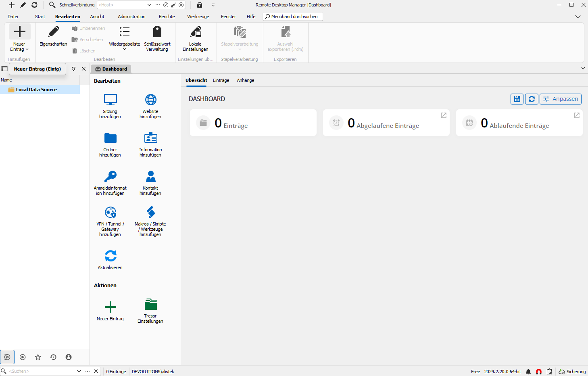Open Lokale Einstellungen
The height and width of the screenshot is (376, 588).
tap(196, 38)
